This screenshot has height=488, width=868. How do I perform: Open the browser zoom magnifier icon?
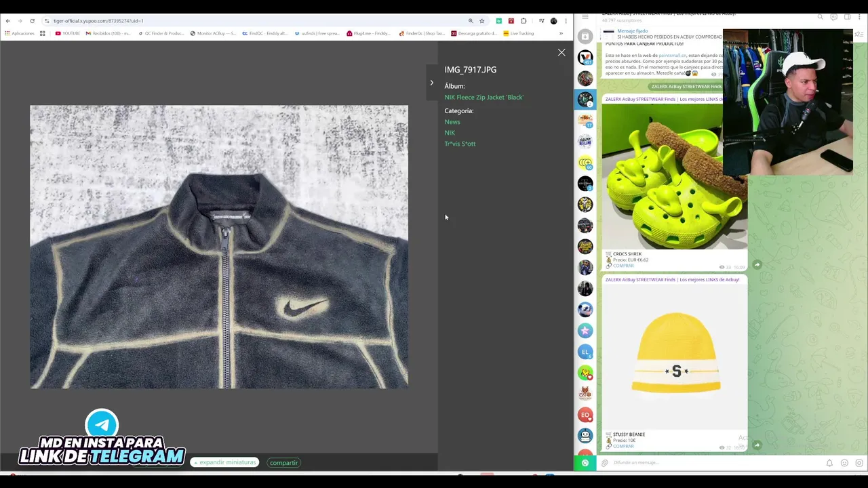[x=471, y=21]
